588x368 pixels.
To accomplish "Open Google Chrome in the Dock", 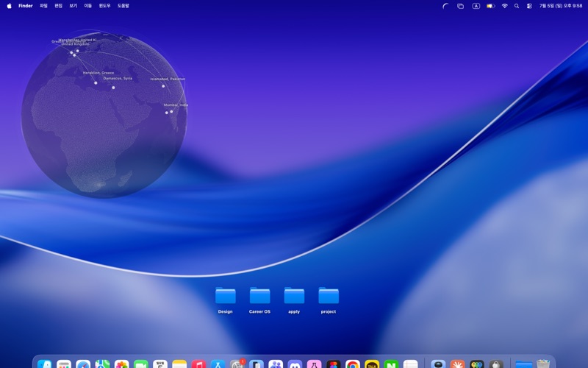I will pyautogui.click(x=353, y=364).
